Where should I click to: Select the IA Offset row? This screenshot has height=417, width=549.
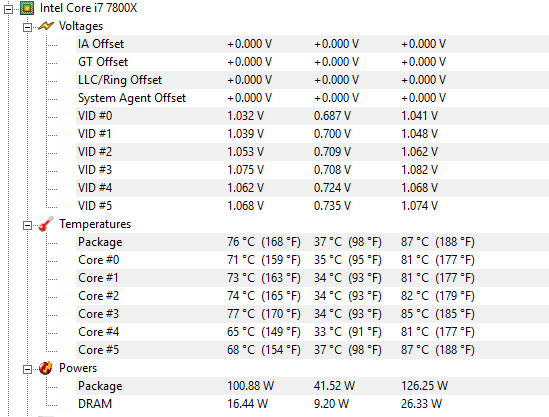click(312, 44)
